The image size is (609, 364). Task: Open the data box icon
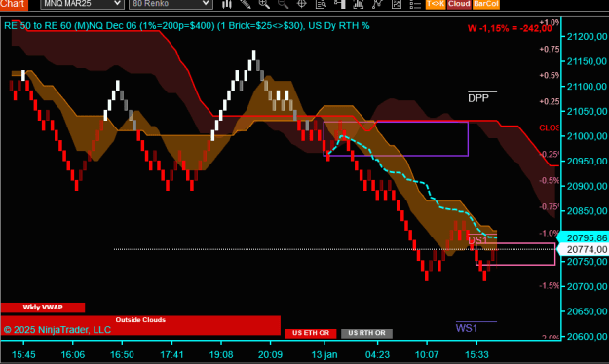(321, 4)
